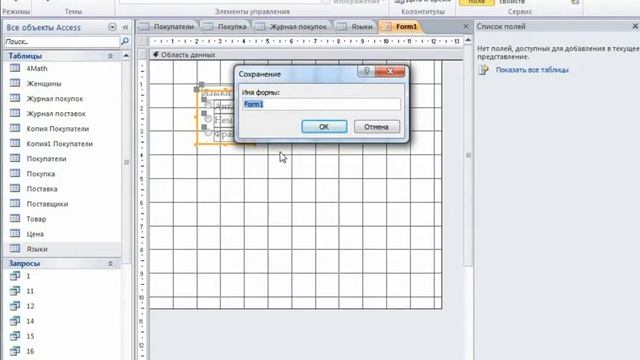Select the Товар table icon
640x360 pixels.
coord(15,218)
